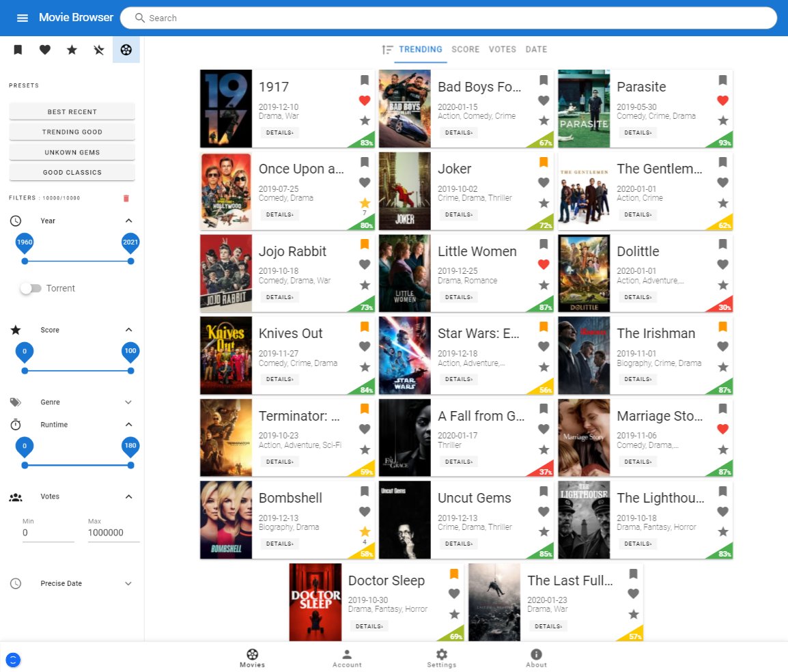Unfavorite Little Women red heart
The height and width of the screenshot is (672, 788).
(544, 264)
